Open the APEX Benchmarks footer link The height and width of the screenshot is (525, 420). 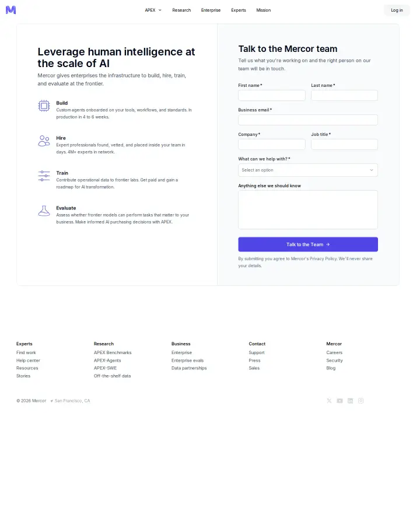pos(113,352)
